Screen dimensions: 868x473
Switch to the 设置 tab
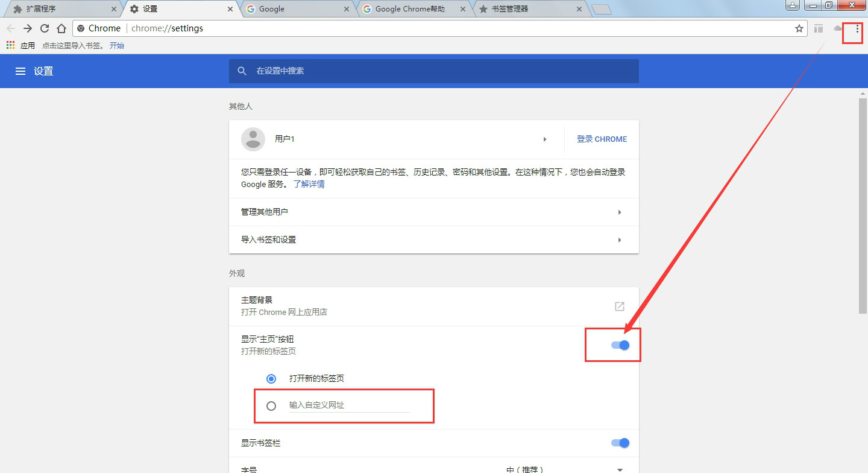click(181, 9)
